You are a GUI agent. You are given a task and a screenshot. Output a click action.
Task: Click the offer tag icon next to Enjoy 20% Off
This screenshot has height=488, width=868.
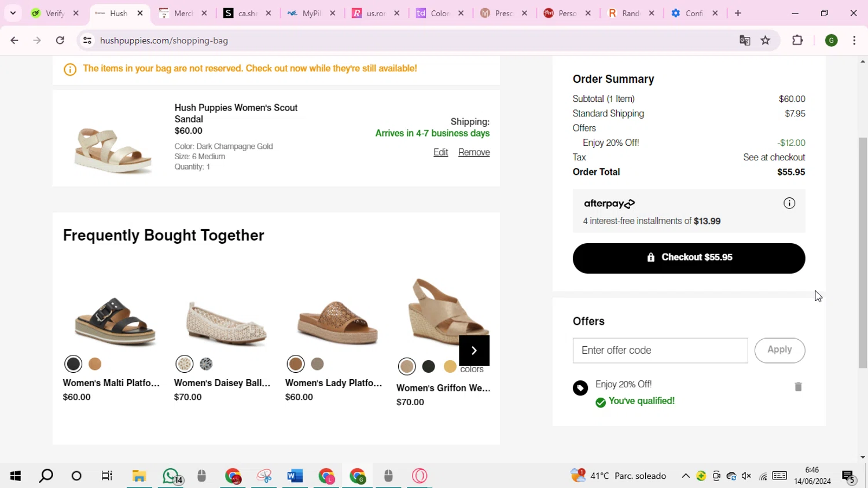coord(580,388)
